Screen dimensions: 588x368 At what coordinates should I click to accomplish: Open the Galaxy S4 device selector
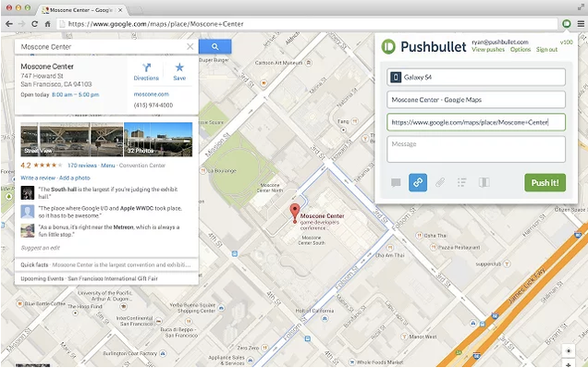click(x=476, y=78)
